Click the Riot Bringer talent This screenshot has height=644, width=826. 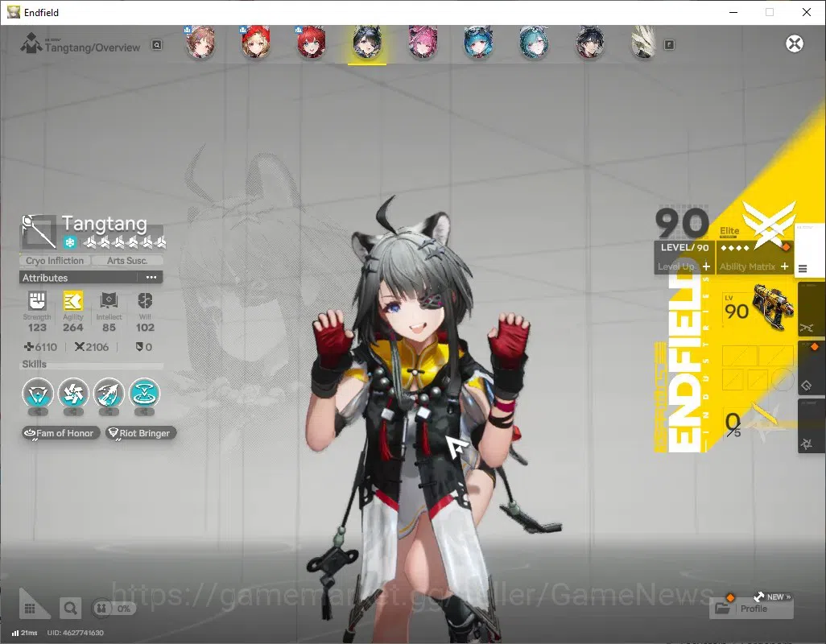coord(141,433)
